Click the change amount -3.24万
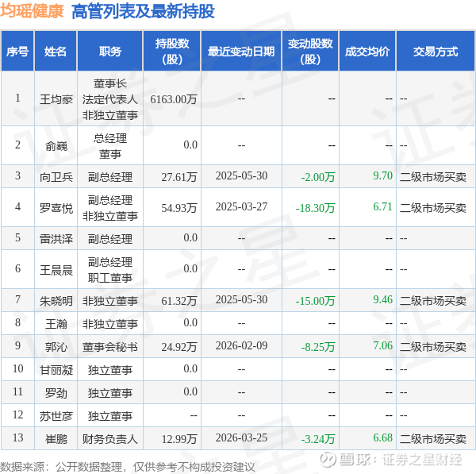The image size is (476, 474). pos(318,439)
